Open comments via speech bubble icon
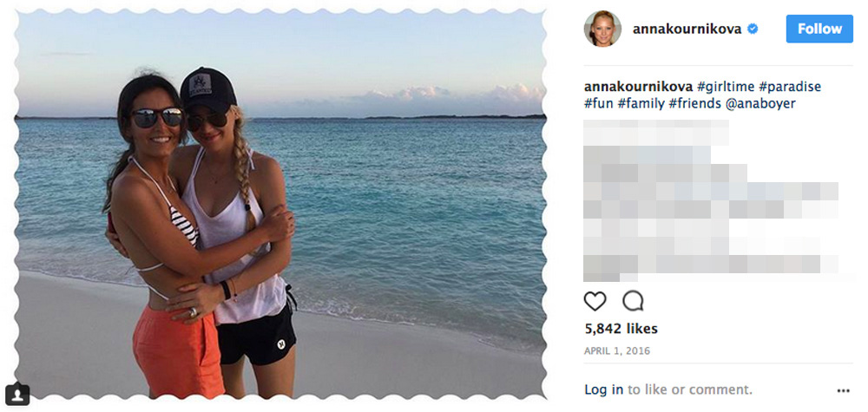This screenshot has width=868, height=412. click(633, 301)
